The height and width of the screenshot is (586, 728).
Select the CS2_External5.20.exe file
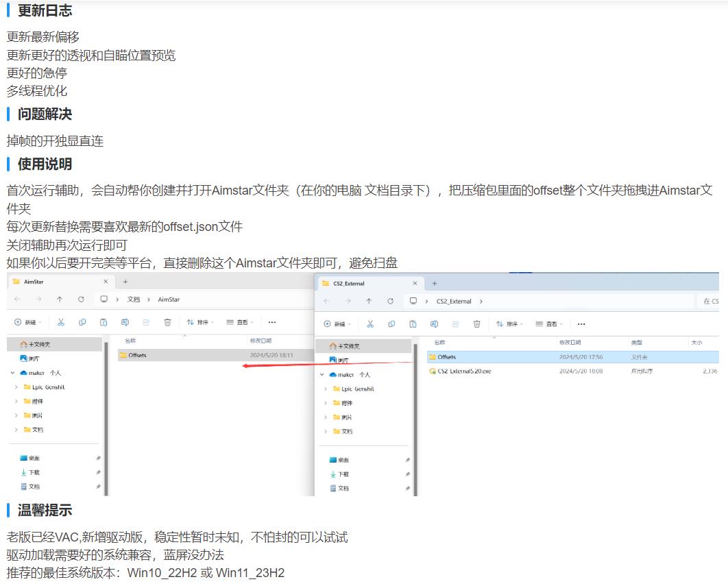click(464, 371)
